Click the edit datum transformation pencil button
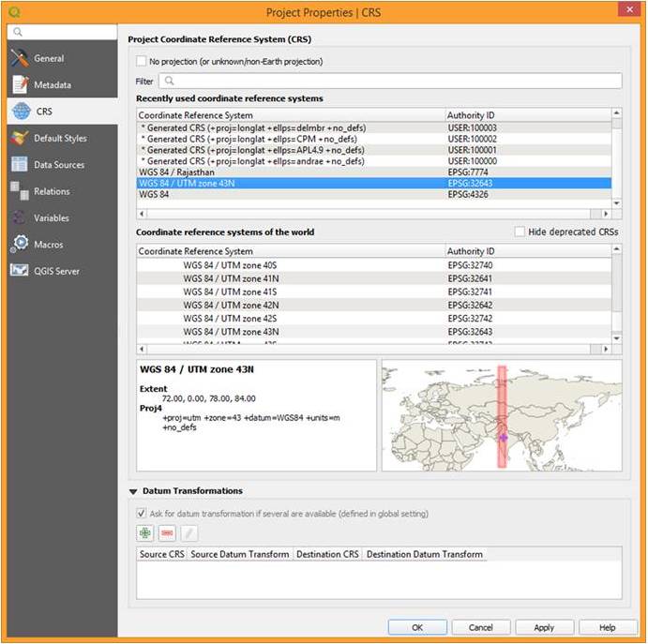The image size is (648, 644). 188,532
